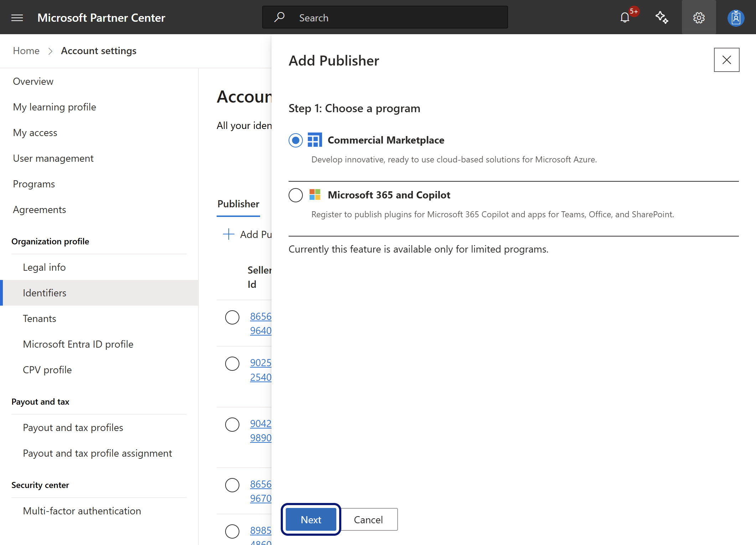Click the Next button

coord(311,519)
